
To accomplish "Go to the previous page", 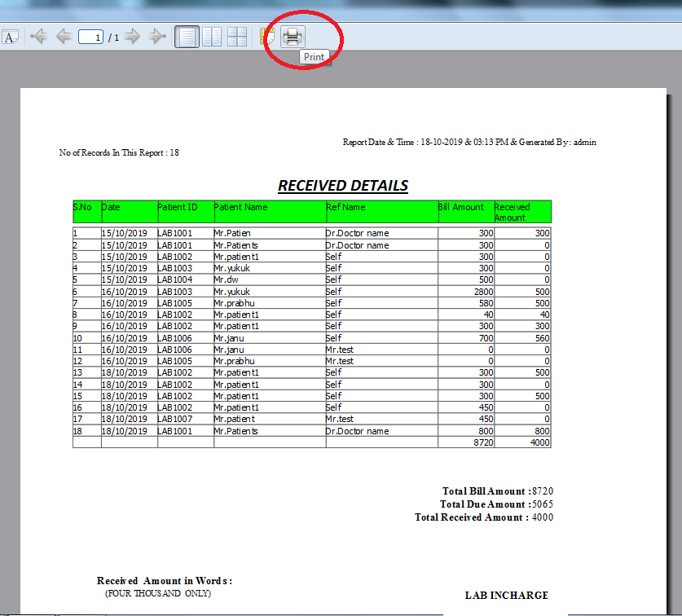I will tap(64, 36).
